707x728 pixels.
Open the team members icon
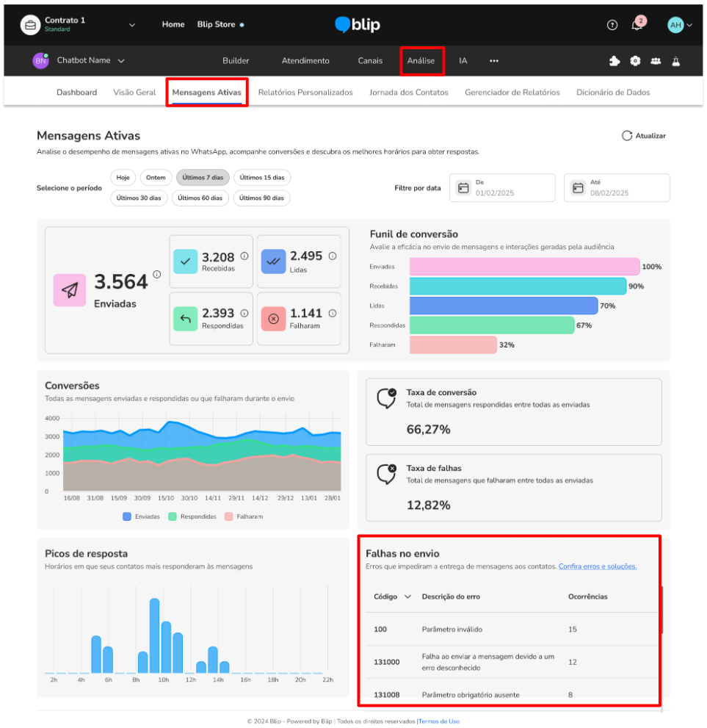[656, 61]
